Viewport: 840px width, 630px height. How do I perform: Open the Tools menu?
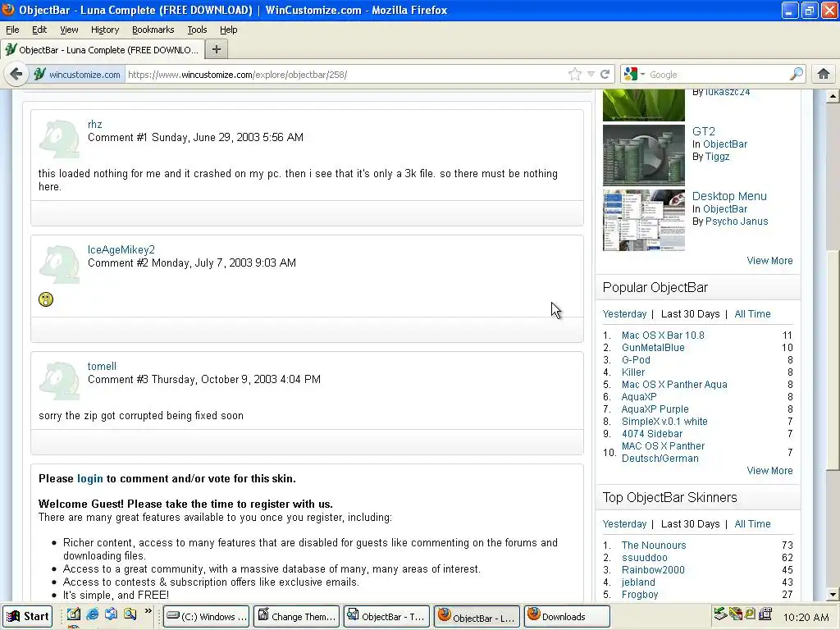197,30
